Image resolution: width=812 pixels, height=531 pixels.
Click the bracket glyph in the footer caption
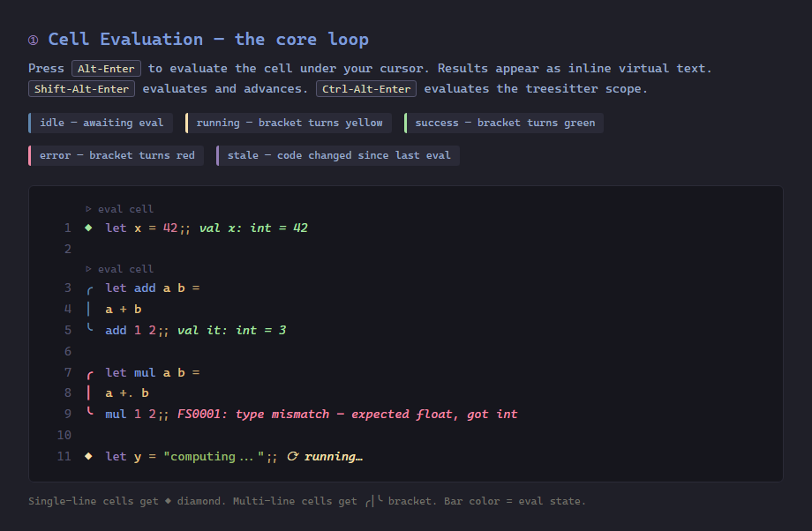[x=374, y=500]
